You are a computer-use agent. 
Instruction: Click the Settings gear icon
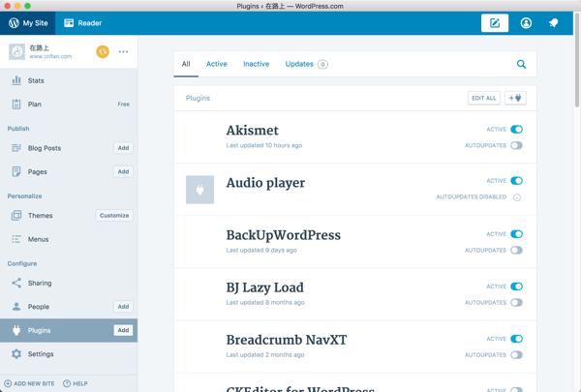pos(16,354)
